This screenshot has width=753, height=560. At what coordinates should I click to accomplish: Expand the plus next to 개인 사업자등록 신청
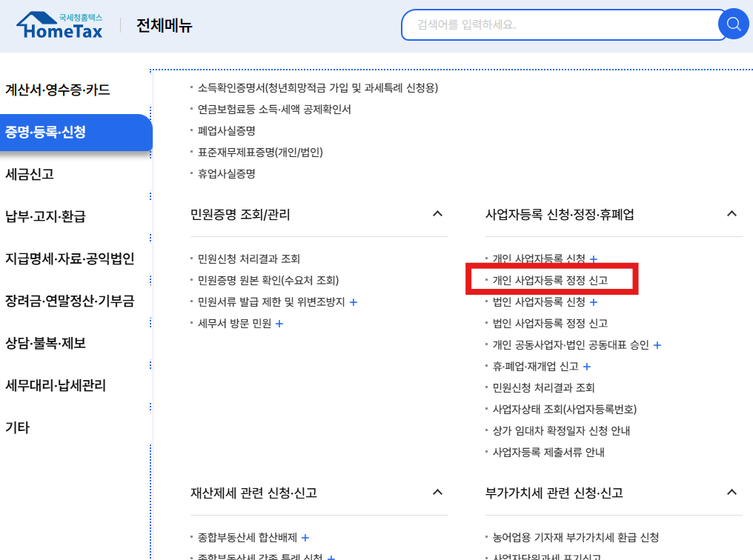(x=594, y=259)
